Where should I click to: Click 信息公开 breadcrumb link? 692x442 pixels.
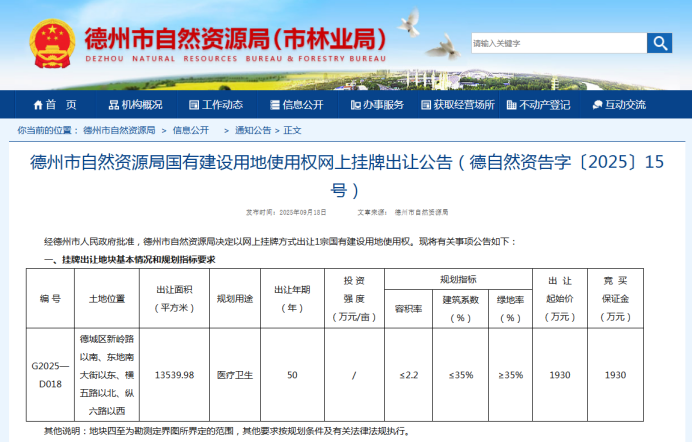coord(190,130)
